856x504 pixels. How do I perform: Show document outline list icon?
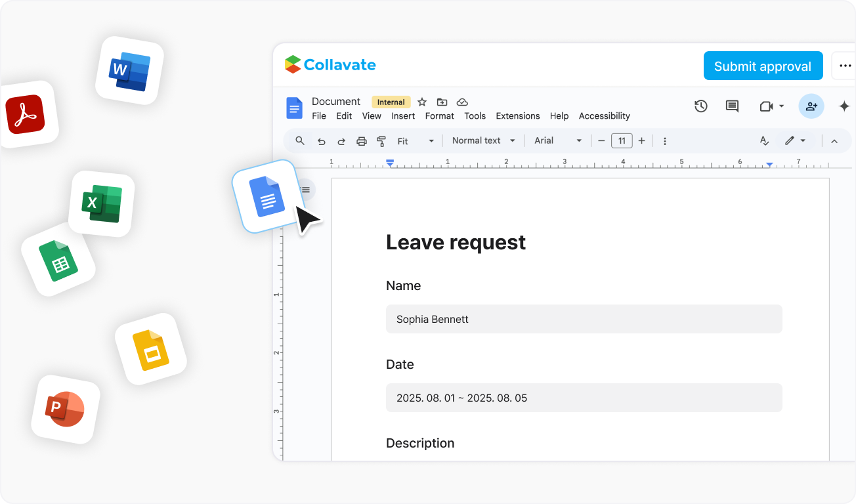click(305, 190)
